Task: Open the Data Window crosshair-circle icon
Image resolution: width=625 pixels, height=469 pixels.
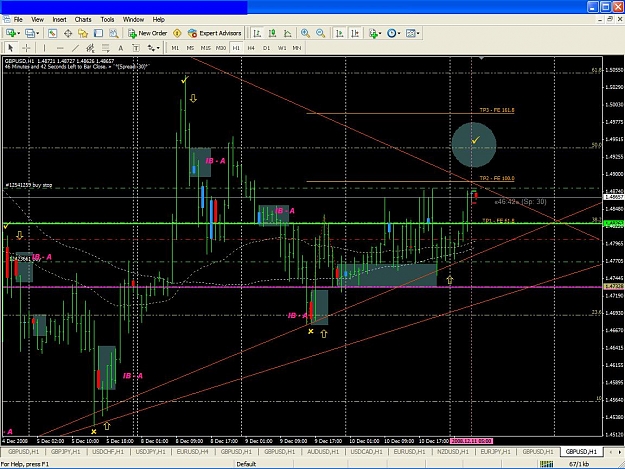Action: tap(68, 33)
